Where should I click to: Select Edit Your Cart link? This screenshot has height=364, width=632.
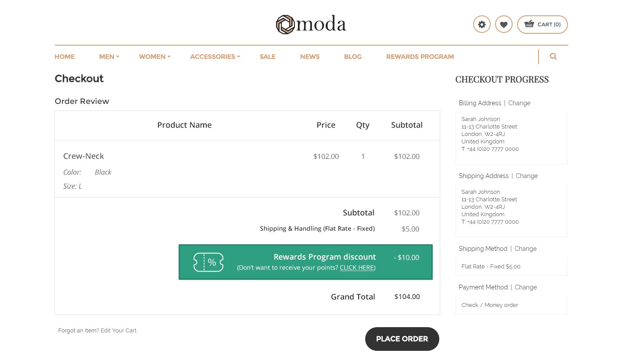[118, 331]
